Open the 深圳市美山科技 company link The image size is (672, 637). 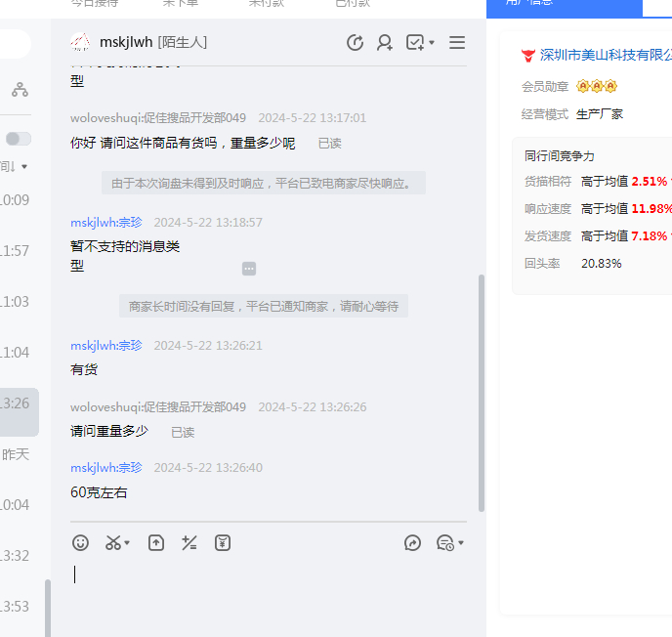pyautogui.click(x=606, y=55)
